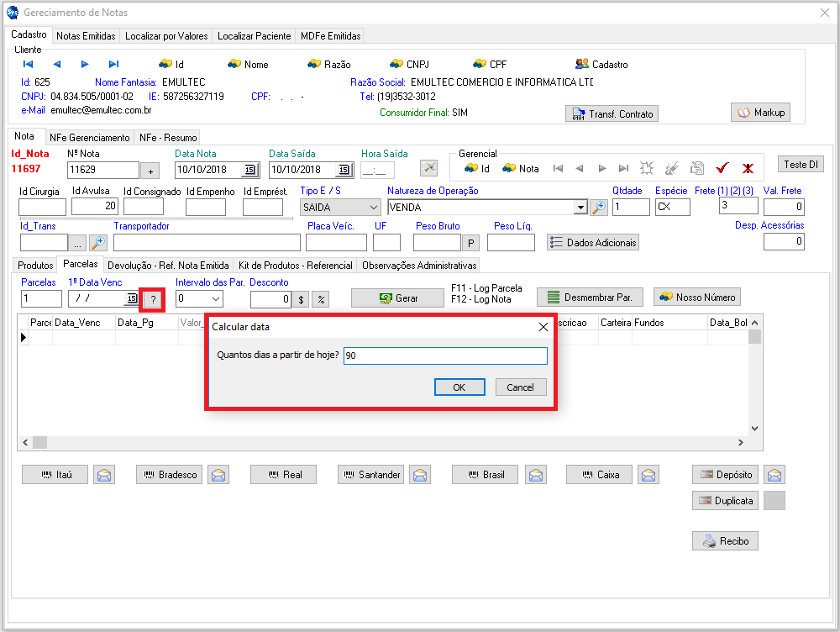The height and width of the screenshot is (632, 840).
Task: Search transportador with magnifier icon
Action: pyautogui.click(x=98, y=243)
